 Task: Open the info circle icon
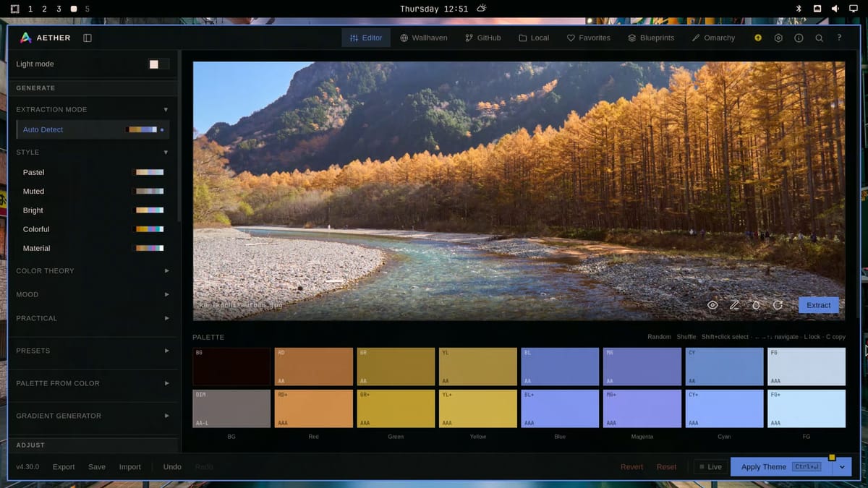point(799,38)
